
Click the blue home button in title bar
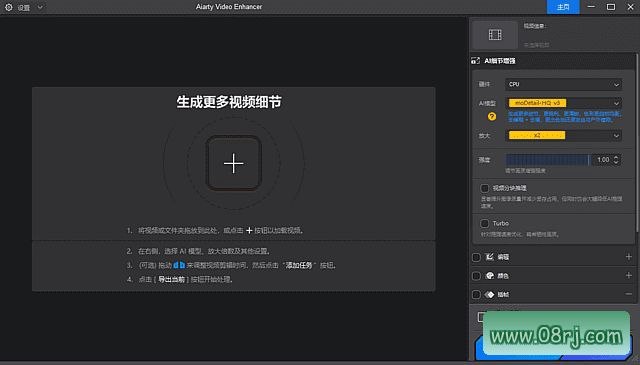563,7
